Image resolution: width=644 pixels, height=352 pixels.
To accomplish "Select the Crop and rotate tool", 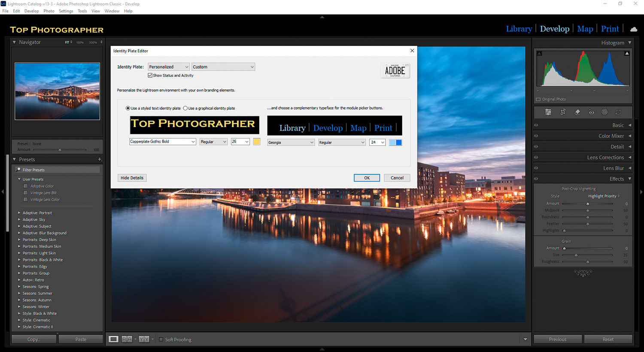I will (x=563, y=112).
